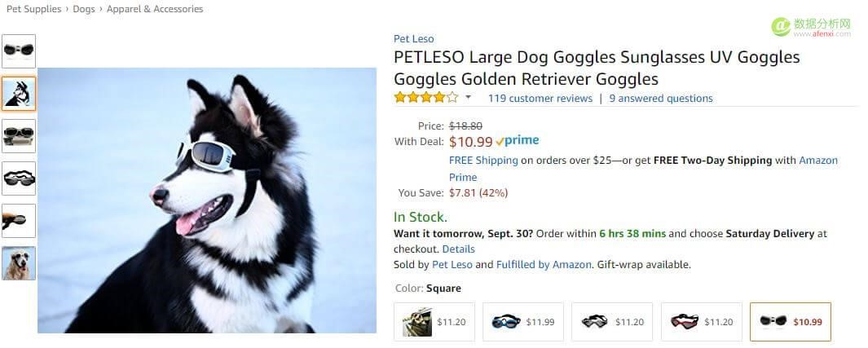This screenshot has width=868, height=348.
Task: View the goggles with packaging thumbnail
Action: pyautogui.click(x=18, y=135)
